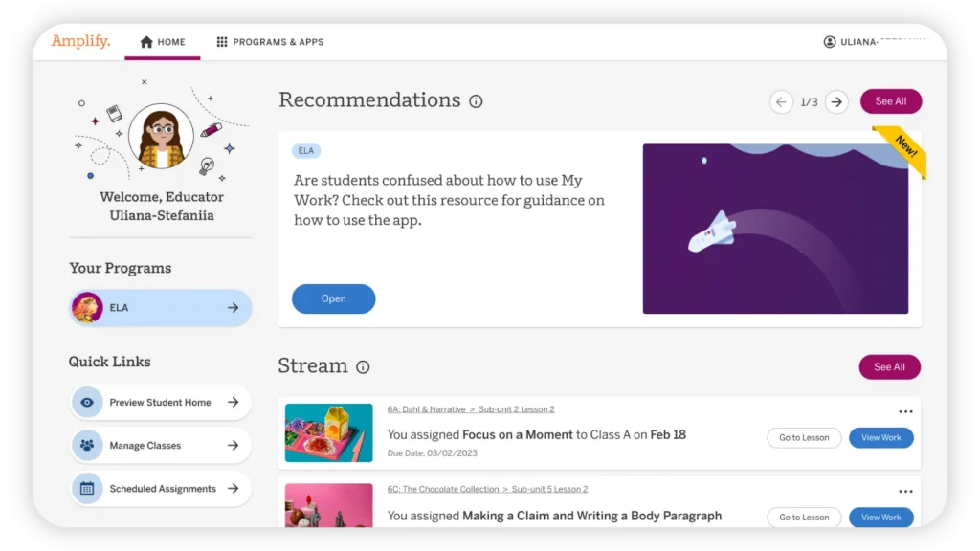This screenshot has width=980, height=551.
Task: Open more options for Making a Claim
Action: [x=905, y=492]
